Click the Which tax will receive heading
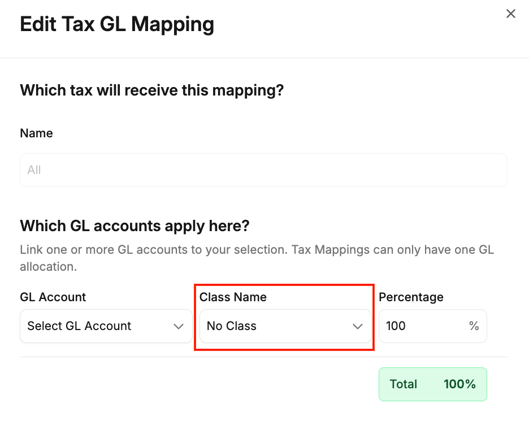Viewport: 529px width, 425px height. click(x=152, y=90)
